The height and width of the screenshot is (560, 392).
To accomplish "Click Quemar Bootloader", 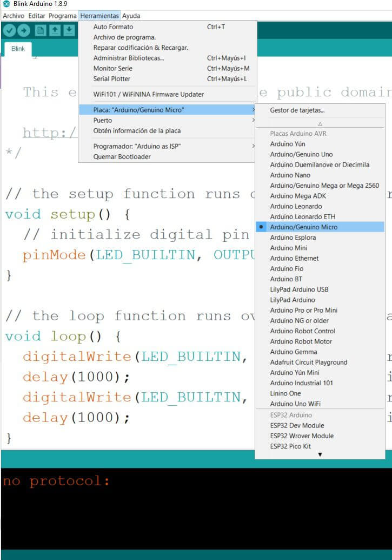I will coord(122,157).
